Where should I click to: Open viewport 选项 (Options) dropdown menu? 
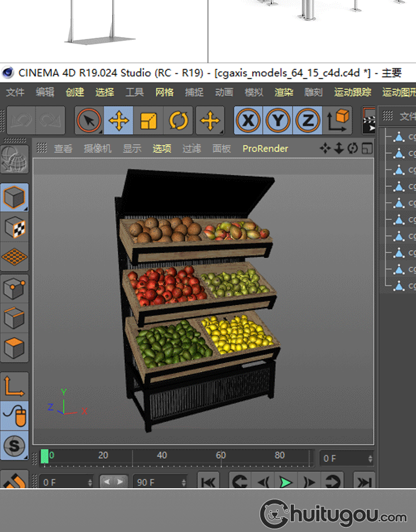tap(162, 149)
